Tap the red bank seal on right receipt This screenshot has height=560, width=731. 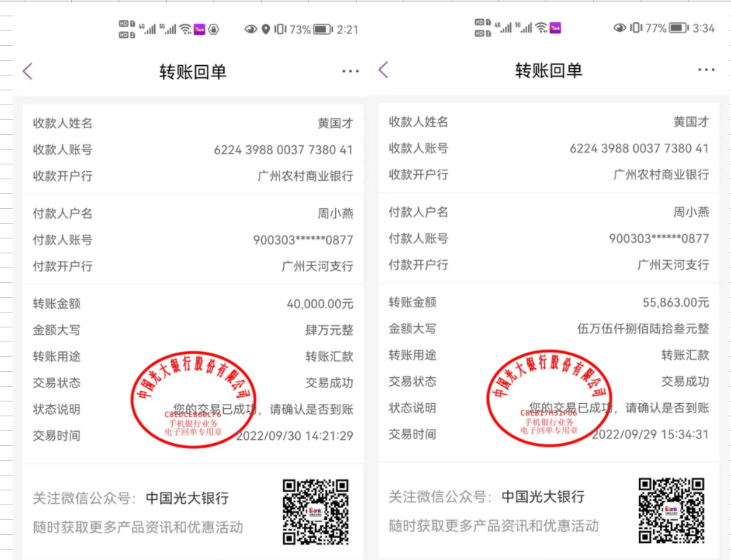pyautogui.click(x=550, y=397)
